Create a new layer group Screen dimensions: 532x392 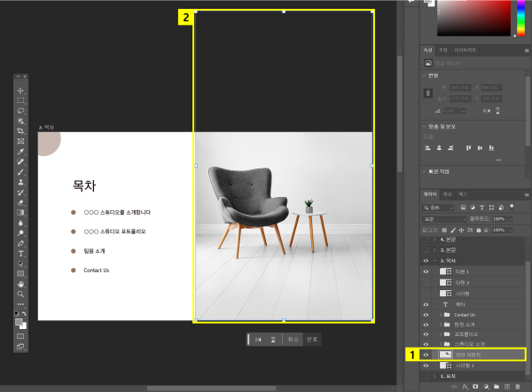(497, 387)
